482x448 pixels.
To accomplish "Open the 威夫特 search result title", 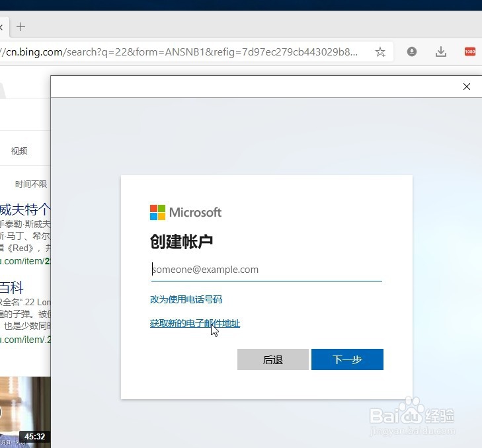I will tap(25, 209).
